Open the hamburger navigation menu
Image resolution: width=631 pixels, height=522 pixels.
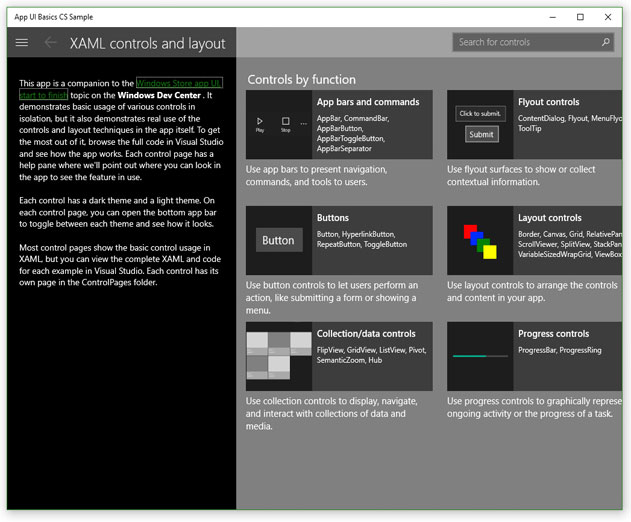22,42
